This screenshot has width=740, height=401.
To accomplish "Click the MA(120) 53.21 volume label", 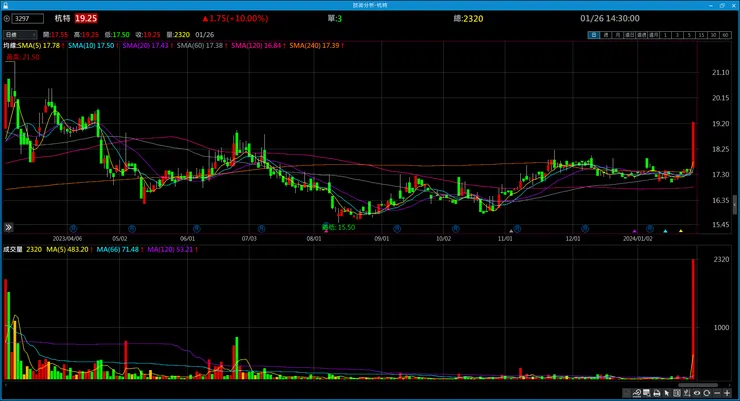I will point(172,249).
